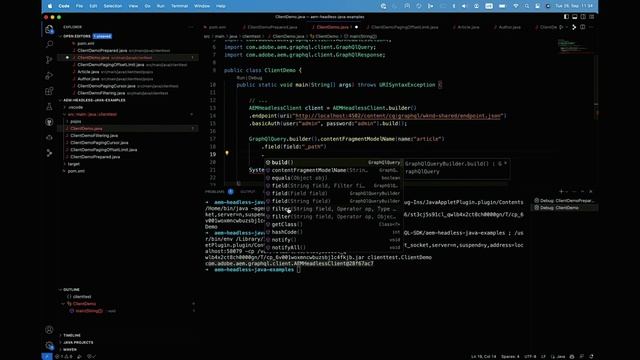Open ClientDemoFiltering.java in file tree
The image size is (640, 360).
tap(94, 136)
